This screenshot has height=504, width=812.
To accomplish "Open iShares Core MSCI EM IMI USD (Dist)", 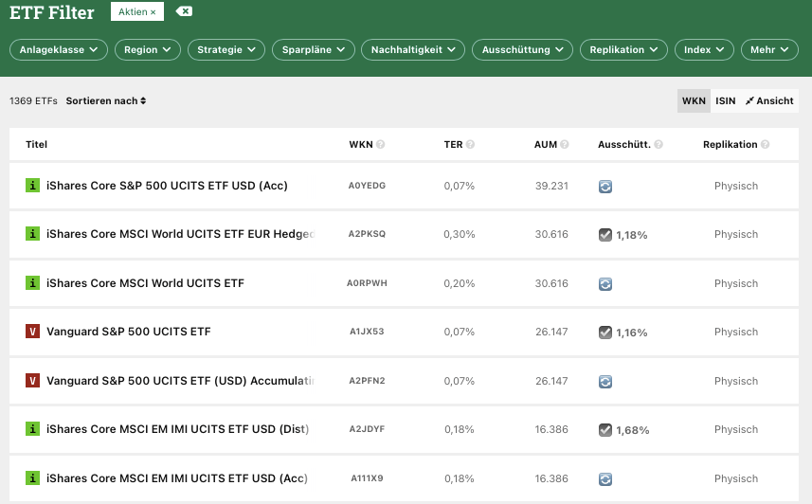I will pyautogui.click(x=177, y=429).
